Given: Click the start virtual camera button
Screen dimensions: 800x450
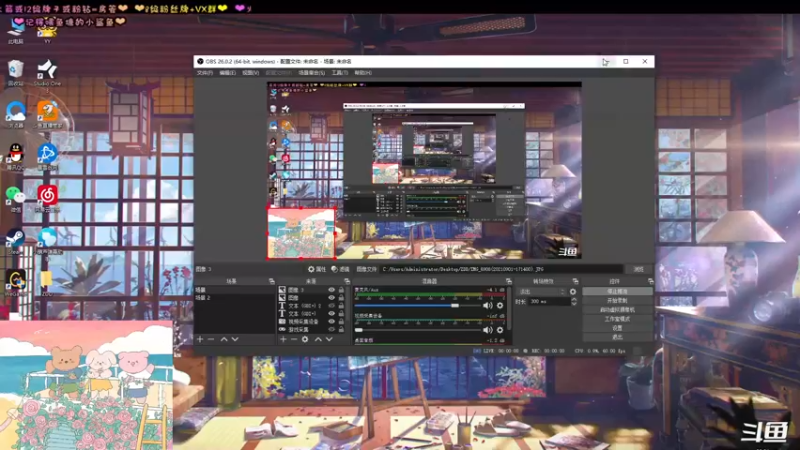Looking at the screenshot, I should click(617, 310).
